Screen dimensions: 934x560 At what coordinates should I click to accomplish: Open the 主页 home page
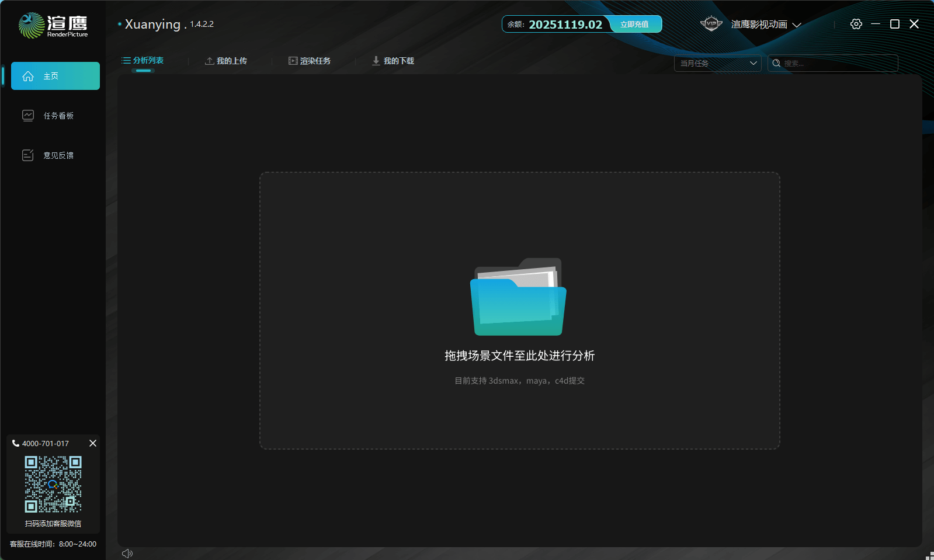pos(55,76)
